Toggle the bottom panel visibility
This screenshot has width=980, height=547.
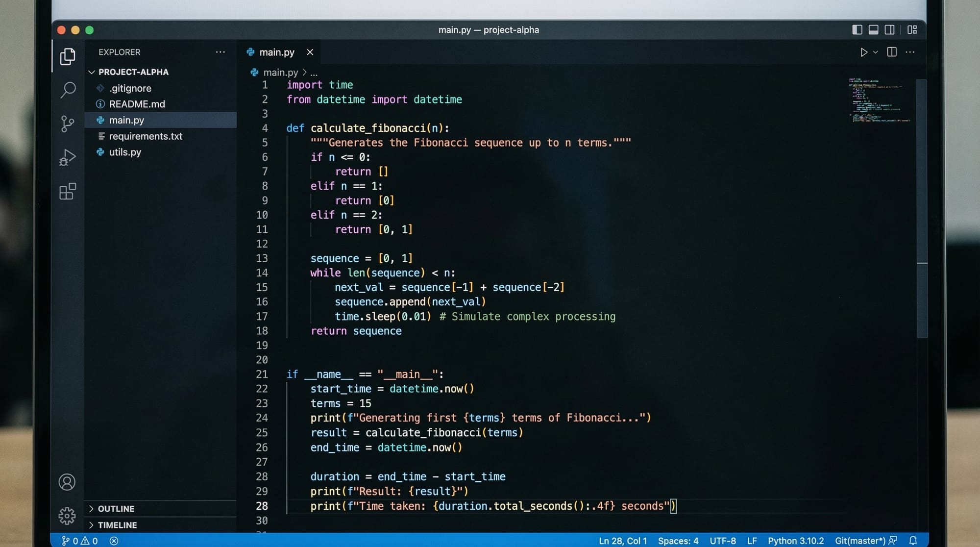coord(873,30)
